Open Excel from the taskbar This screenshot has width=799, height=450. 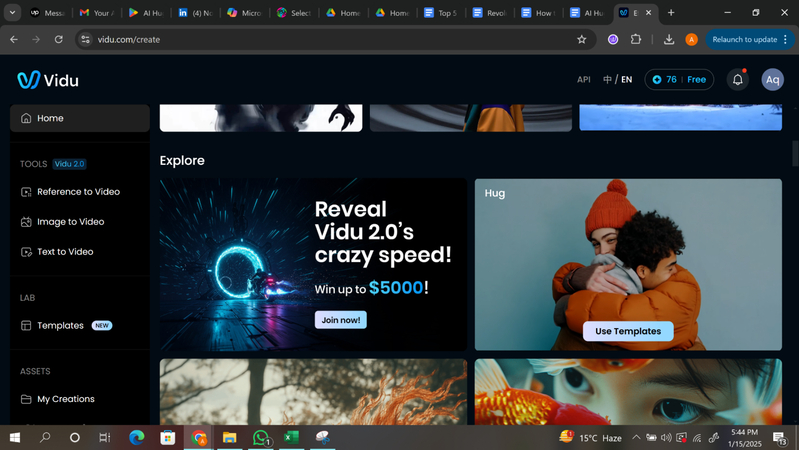click(x=291, y=437)
